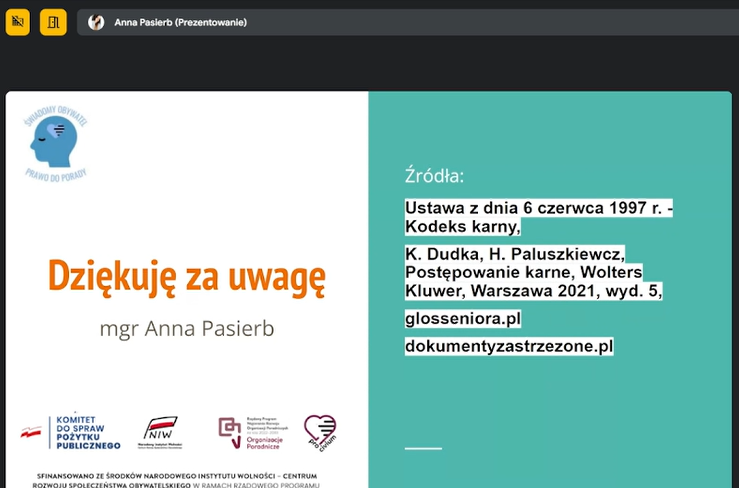
Task: Click the Pro Civium heart logo
Action: [x=320, y=432]
